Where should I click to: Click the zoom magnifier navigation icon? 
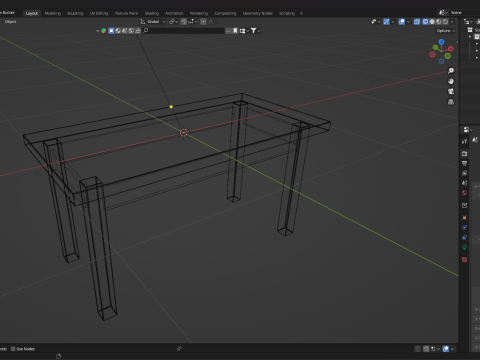pyautogui.click(x=451, y=71)
